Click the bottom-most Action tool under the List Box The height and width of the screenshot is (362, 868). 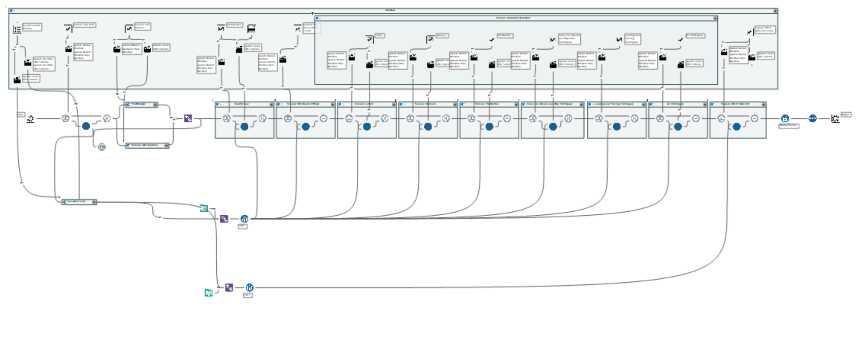(17, 80)
